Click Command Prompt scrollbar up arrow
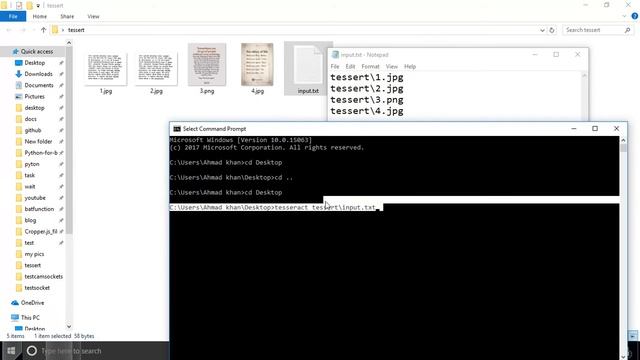Screen dimensions: 640x360 click(x=623, y=140)
